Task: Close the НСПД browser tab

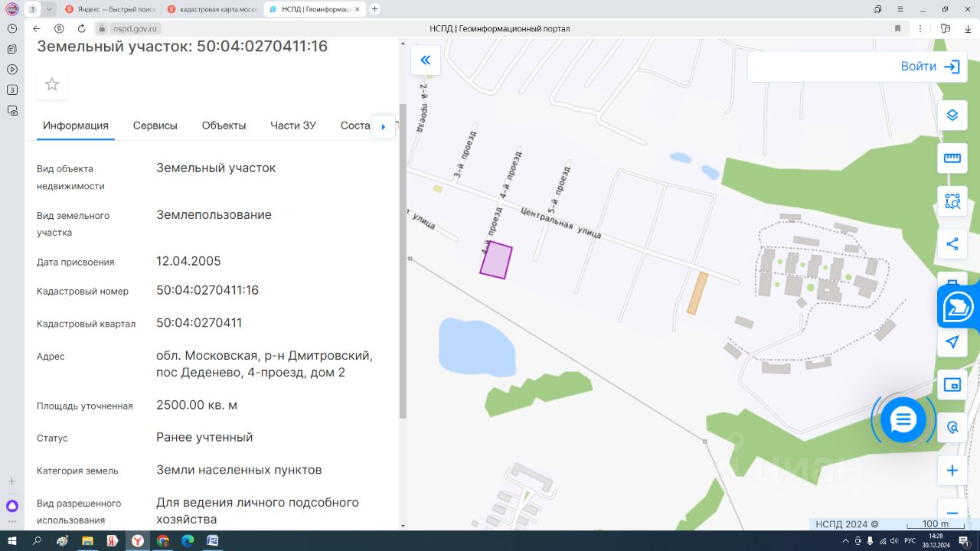Action: [357, 9]
